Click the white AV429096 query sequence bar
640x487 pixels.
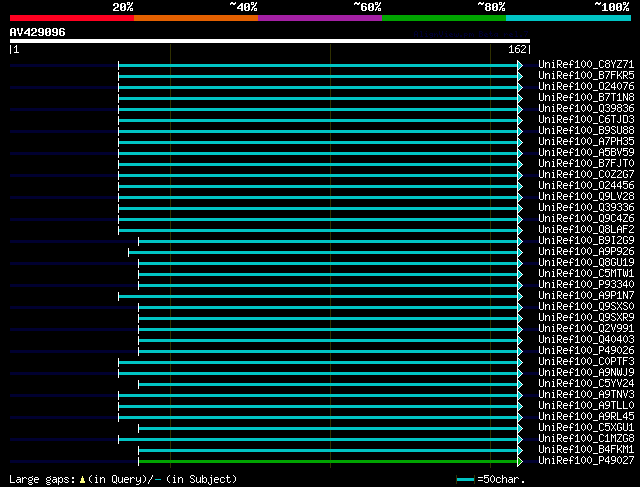270,41
